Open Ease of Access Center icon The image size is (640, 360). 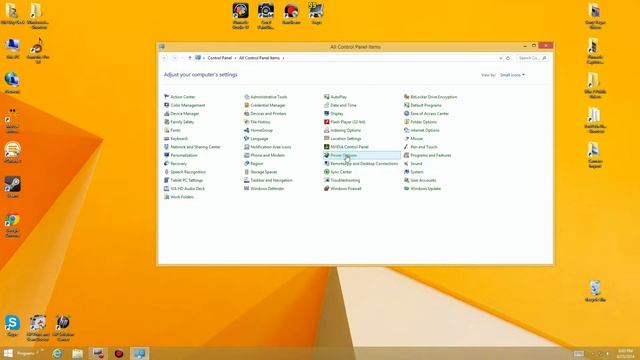[407, 113]
